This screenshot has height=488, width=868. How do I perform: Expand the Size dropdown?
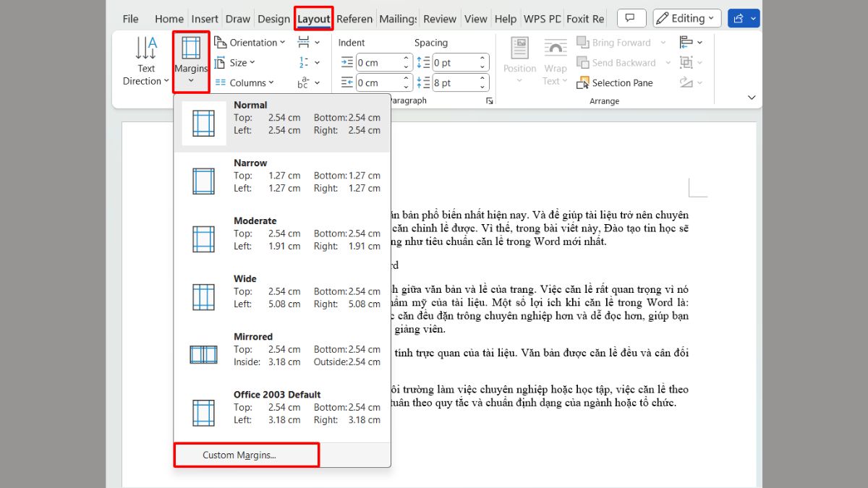click(x=238, y=62)
